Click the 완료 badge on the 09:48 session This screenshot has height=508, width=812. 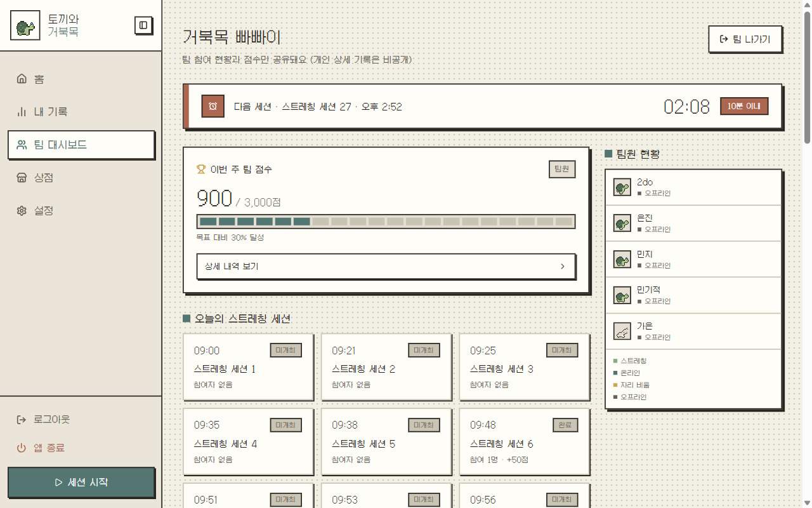[565, 425]
